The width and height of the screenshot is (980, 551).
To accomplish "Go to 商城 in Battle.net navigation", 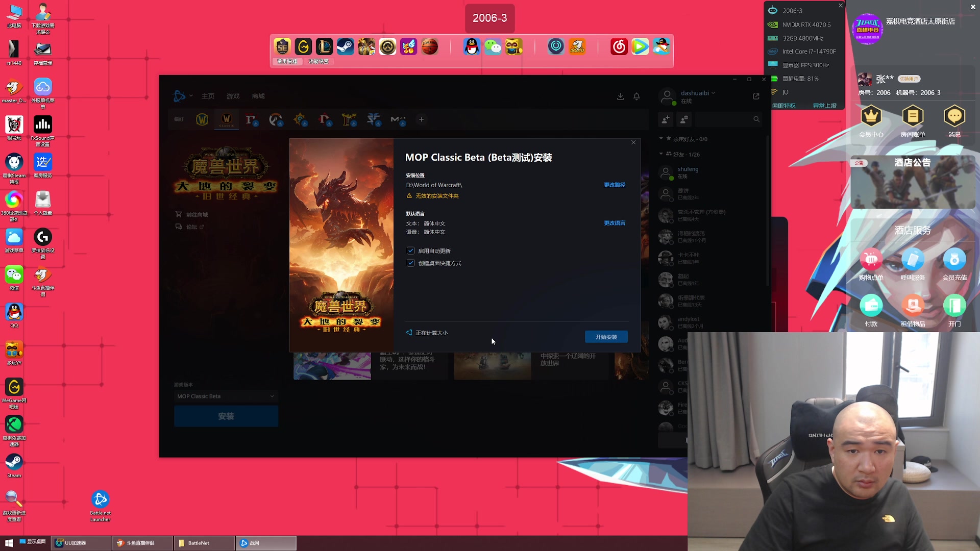I will [x=258, y=96].
